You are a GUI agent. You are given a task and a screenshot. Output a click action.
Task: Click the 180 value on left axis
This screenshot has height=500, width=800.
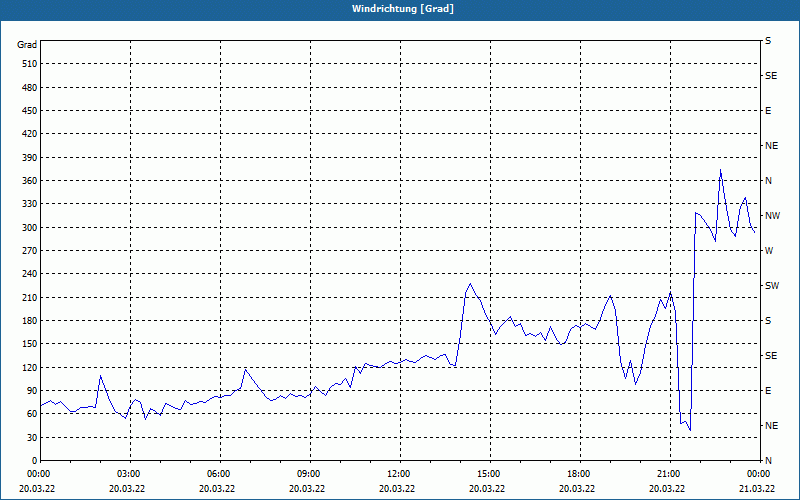click(28, 321)
